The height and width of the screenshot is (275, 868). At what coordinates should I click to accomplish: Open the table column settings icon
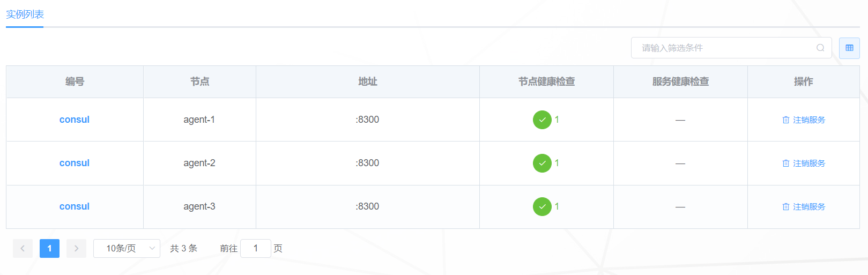(849, 48)
